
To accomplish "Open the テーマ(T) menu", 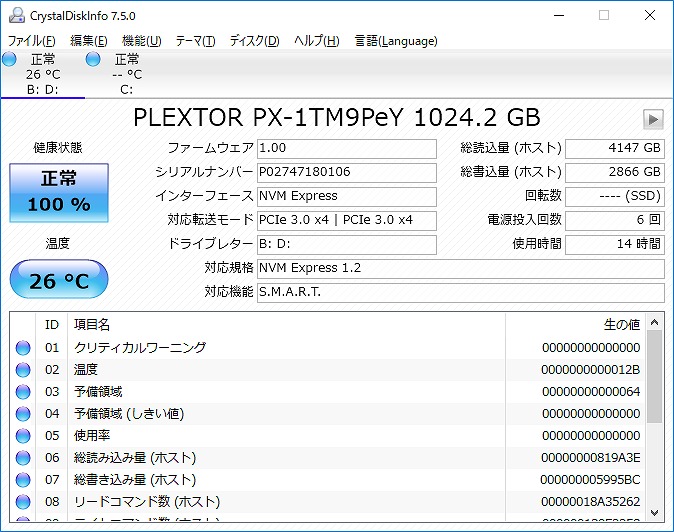I will click(x=195, y=41).
